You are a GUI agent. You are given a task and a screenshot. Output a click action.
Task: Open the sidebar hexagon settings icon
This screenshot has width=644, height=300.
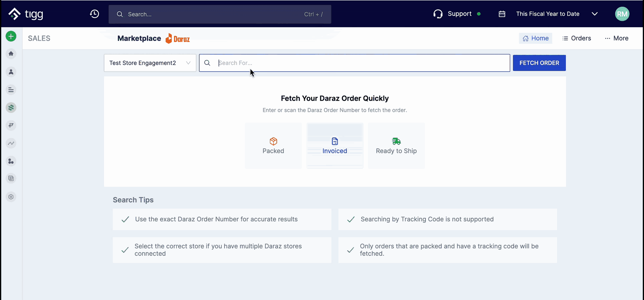click(x=11, y=197)
